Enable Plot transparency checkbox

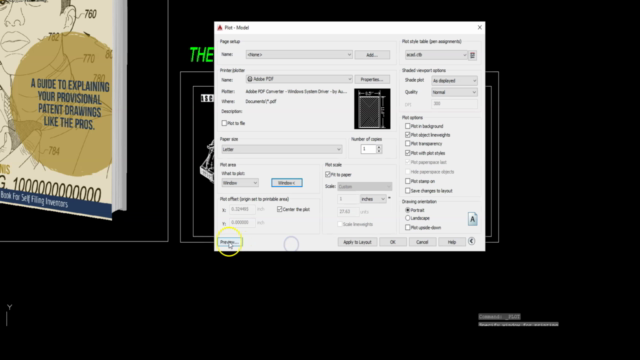[407, 143]
